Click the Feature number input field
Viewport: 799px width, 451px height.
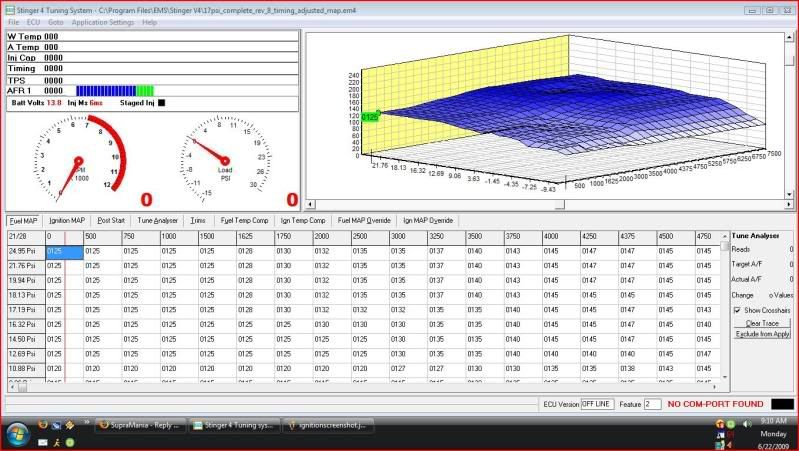(652, 404)
